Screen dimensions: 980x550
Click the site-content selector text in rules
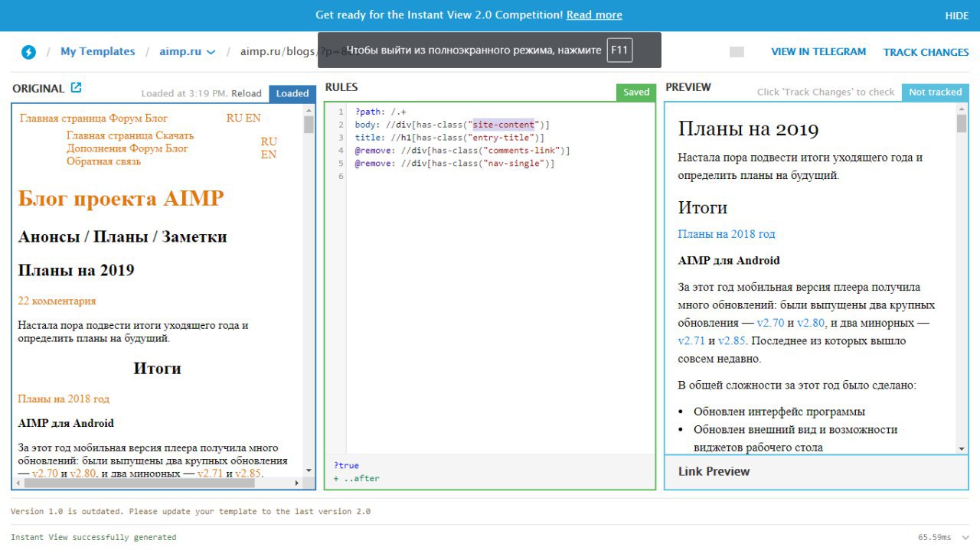coord(503,124)
